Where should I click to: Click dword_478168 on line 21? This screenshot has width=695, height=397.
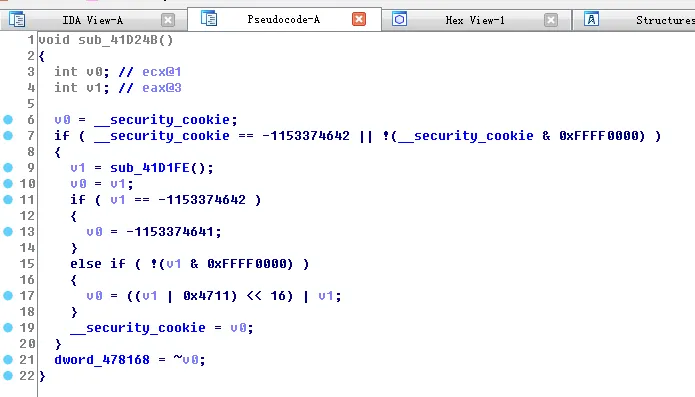(102, 360)
